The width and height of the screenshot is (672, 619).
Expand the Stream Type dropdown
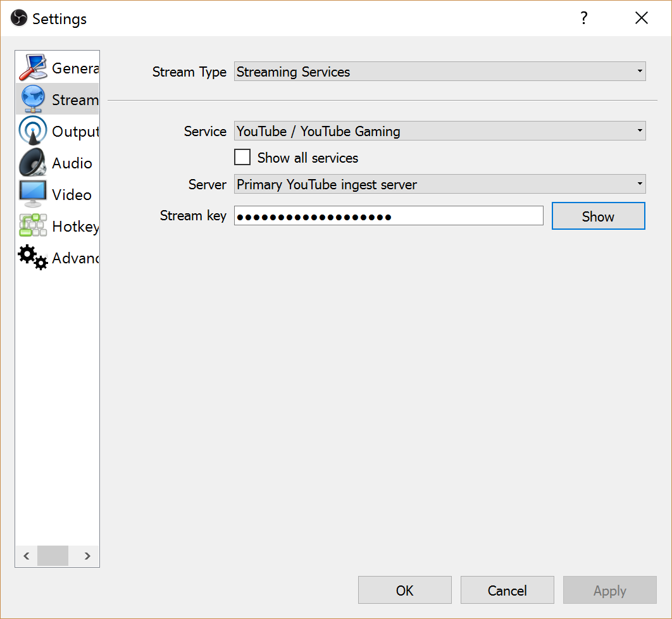tap(440, 72)
